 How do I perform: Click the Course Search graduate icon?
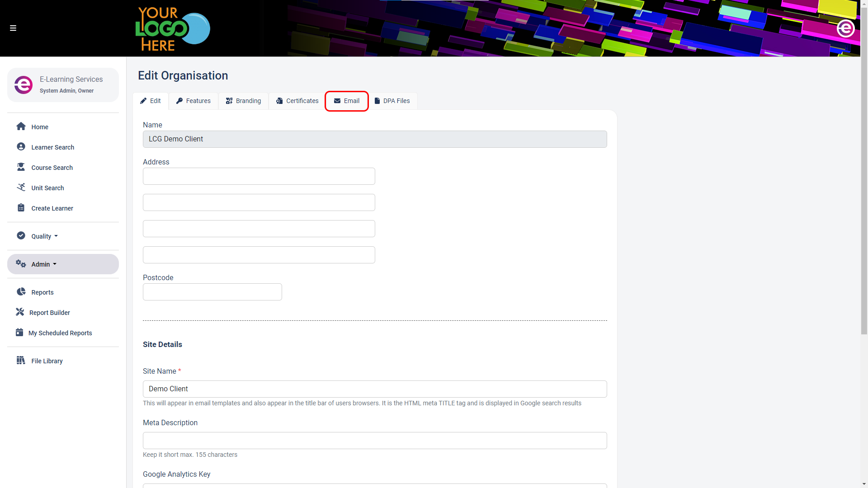tap(21, 167)
